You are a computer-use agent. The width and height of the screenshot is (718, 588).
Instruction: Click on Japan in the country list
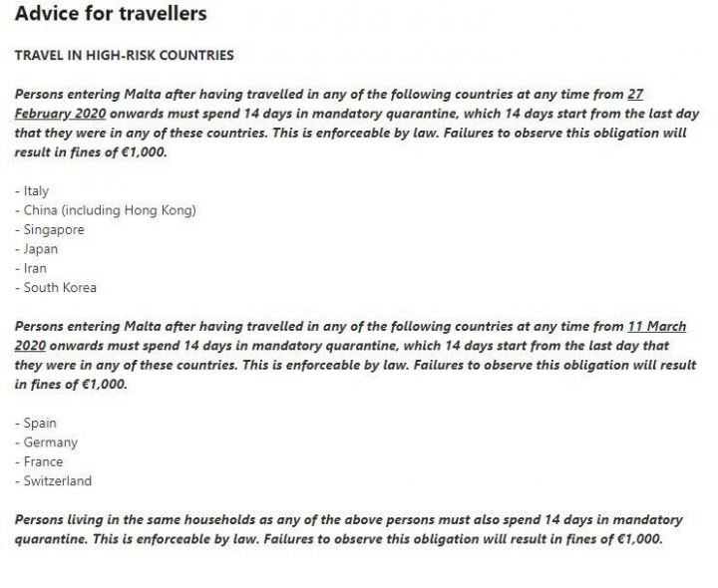(x=41, y=249)
